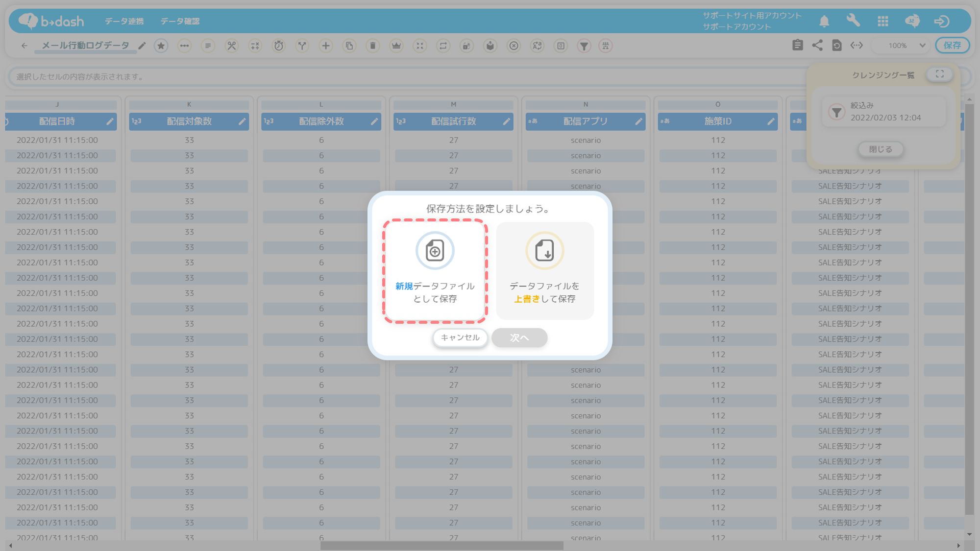Click the circled X icon
980x551 pixels.
pos(514,46)
